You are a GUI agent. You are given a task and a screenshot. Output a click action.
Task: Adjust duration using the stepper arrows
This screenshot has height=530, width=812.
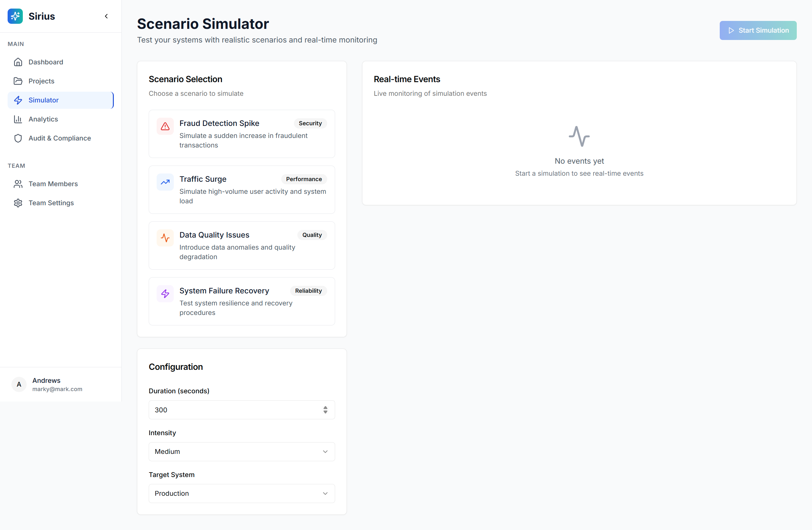coord(325,410)
